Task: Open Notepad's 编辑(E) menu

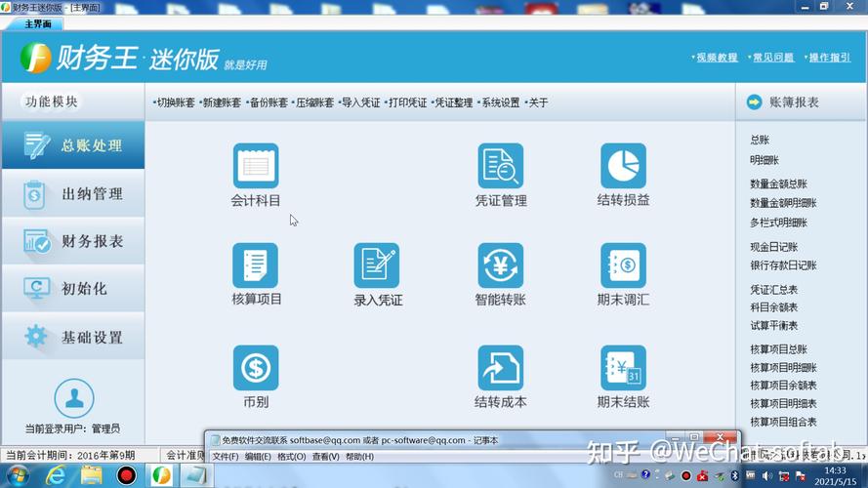Action: click(258, 457)
